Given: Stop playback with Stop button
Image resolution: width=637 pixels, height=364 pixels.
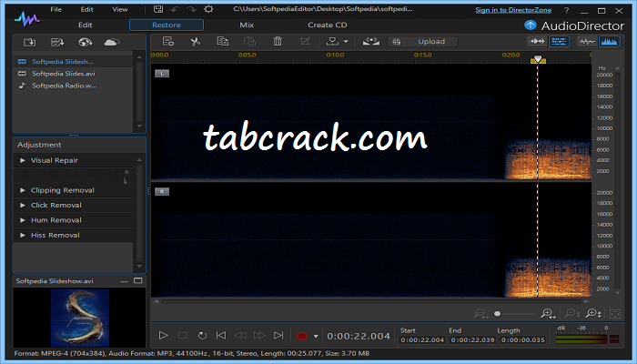Looking at the screenshot, I should tap(183, 336).
